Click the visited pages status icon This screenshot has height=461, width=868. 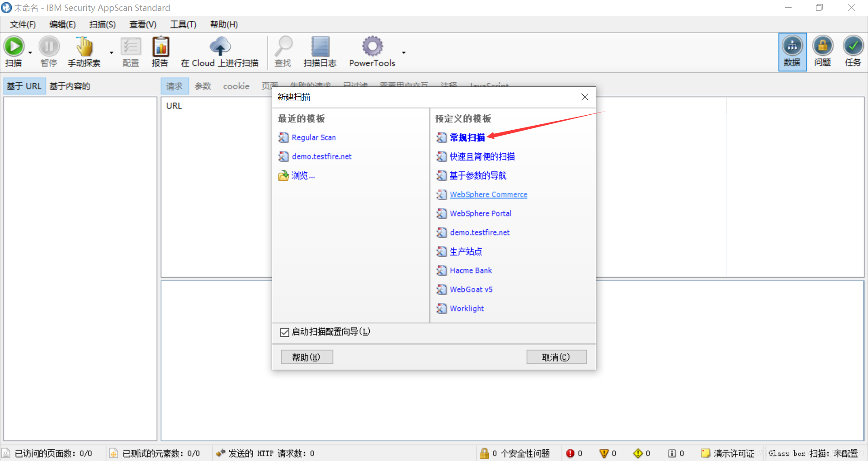6,453
